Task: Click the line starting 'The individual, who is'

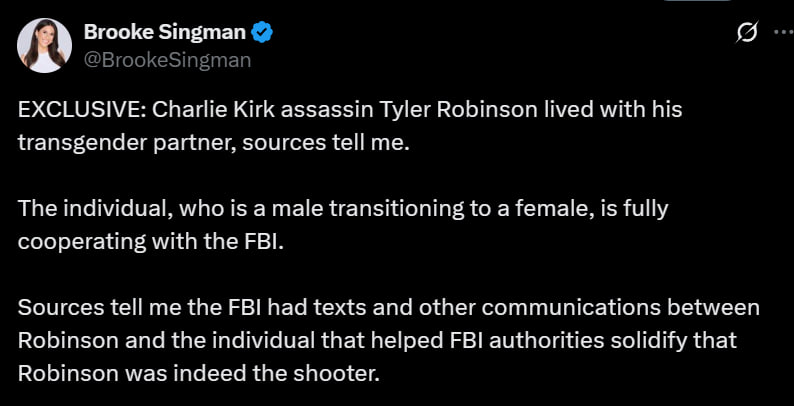Action: pyautogui.click(x=343, y=209)
